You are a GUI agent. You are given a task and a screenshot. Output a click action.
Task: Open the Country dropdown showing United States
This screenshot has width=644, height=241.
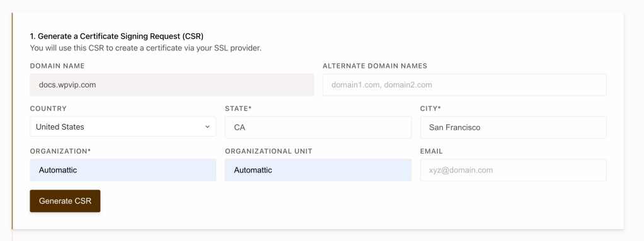coord(123,126)
